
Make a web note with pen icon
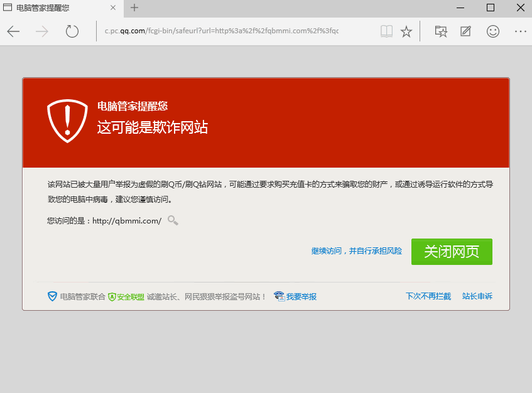pyautogui.click(x=465, y=31)
